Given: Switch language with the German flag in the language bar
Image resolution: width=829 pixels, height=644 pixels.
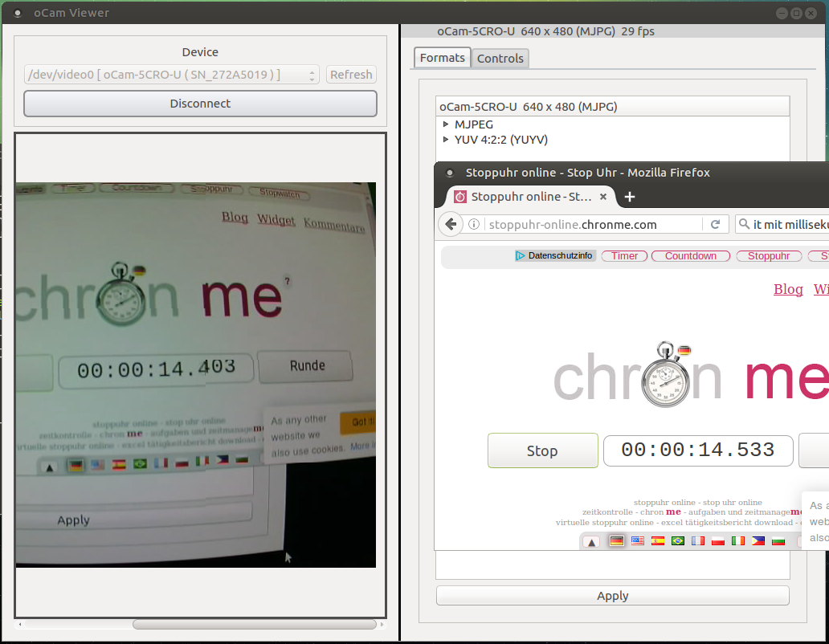Looking at the screenshot, I should pyautogui.click(x=616, y=541).
